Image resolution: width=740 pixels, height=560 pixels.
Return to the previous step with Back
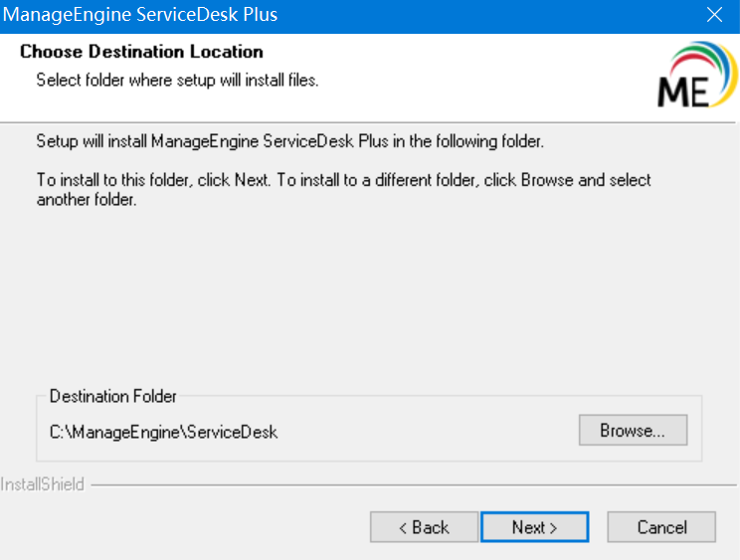coord(424,527)
